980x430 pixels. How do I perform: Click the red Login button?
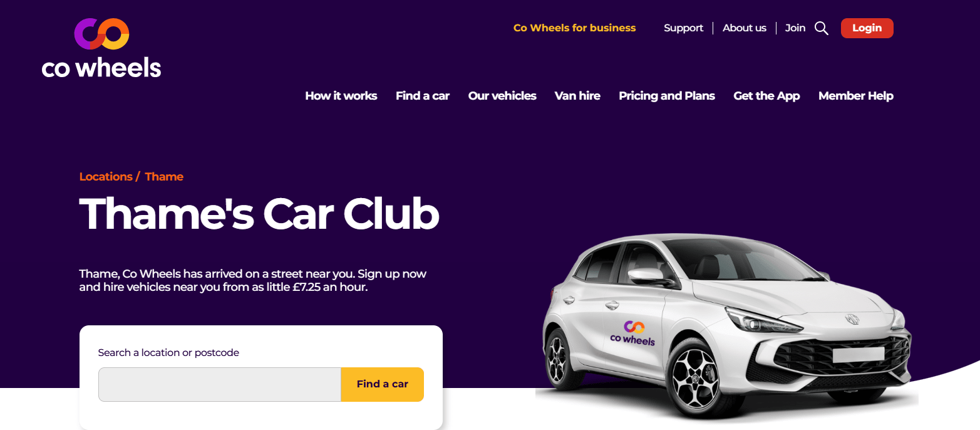867,28
